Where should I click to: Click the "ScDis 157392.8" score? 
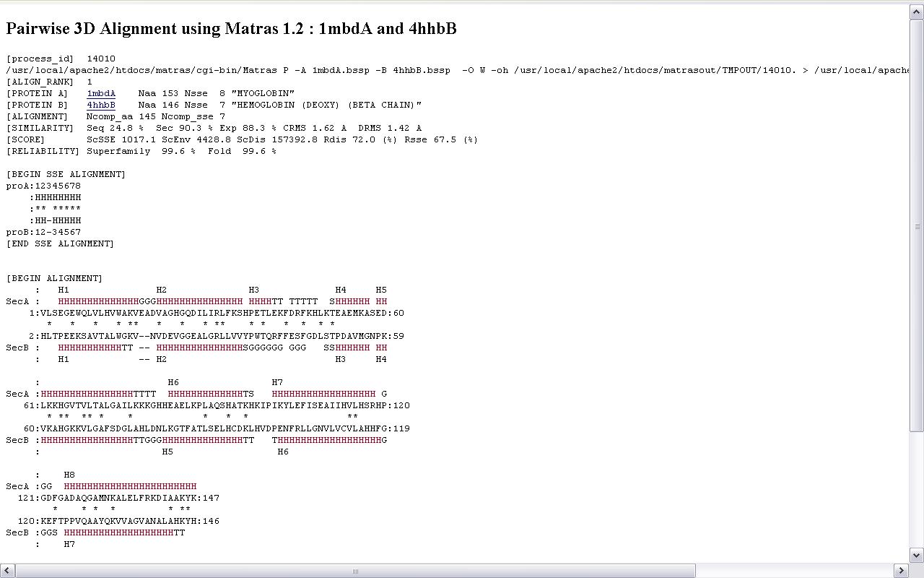tap(277, 139)
